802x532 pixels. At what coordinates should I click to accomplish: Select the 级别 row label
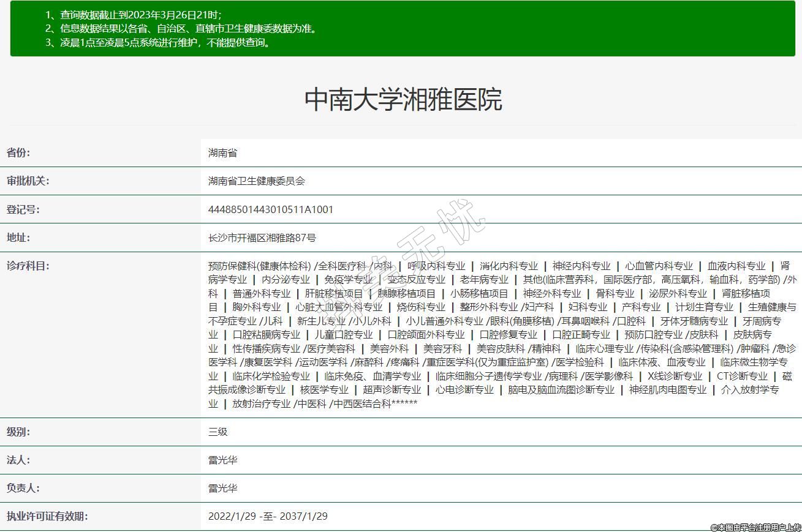(18, 432)
